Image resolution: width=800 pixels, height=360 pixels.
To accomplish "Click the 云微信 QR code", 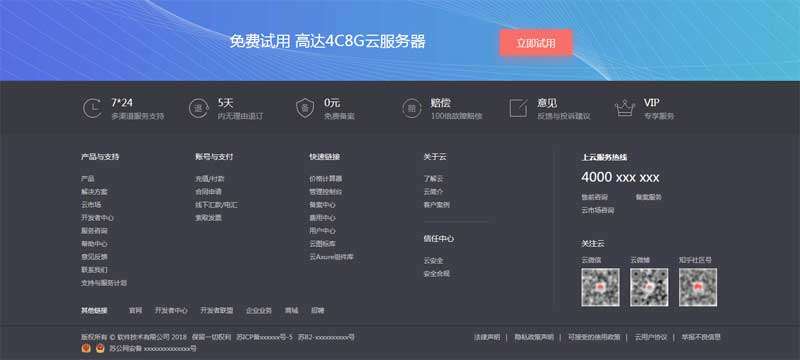I will tap(600, 287).
